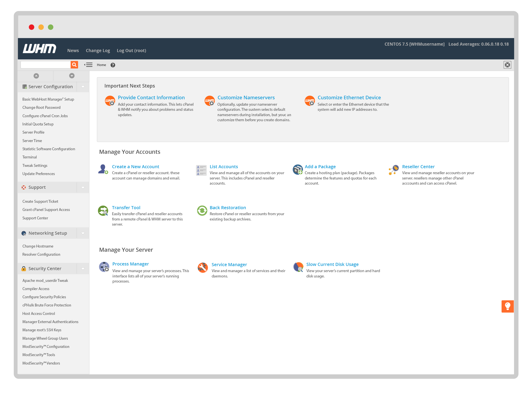The height and width of the screenshot is (396, 532).
Task: Click the orange search magnifier button
Action: click(x=74, y=65)
